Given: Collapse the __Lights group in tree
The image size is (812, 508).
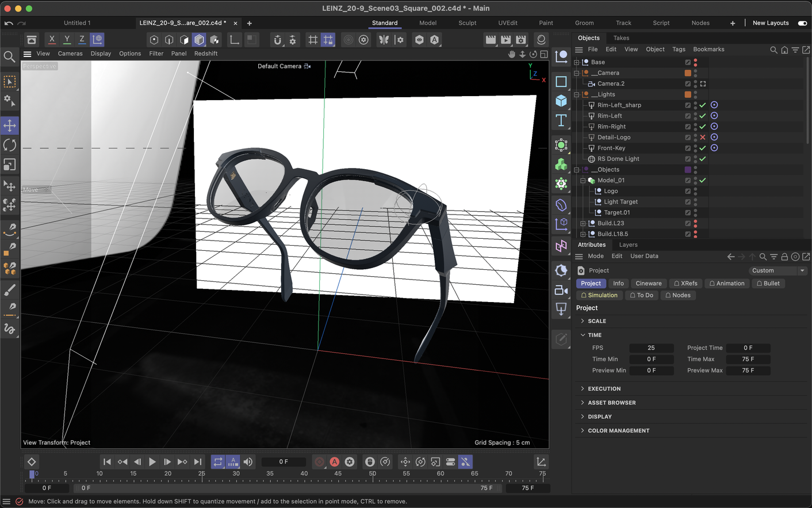Looking at the screenshot, I should point(577,94).
